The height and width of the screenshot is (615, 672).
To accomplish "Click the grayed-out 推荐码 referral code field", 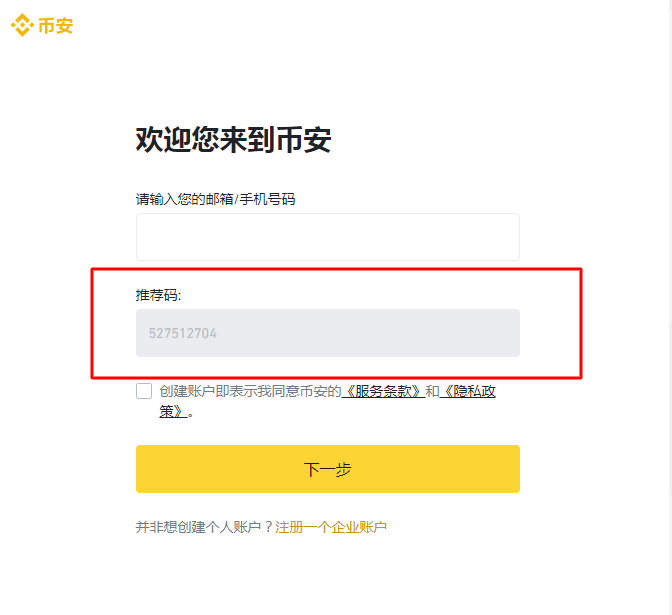I will pyautogui.click(x=327, y=333).
